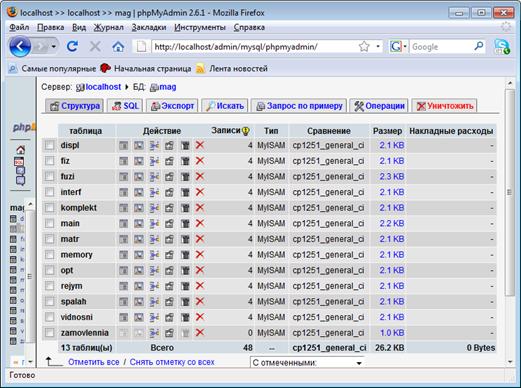Open the Закладки menu
The height and width of the screenshot is (388, 521).
149,27
